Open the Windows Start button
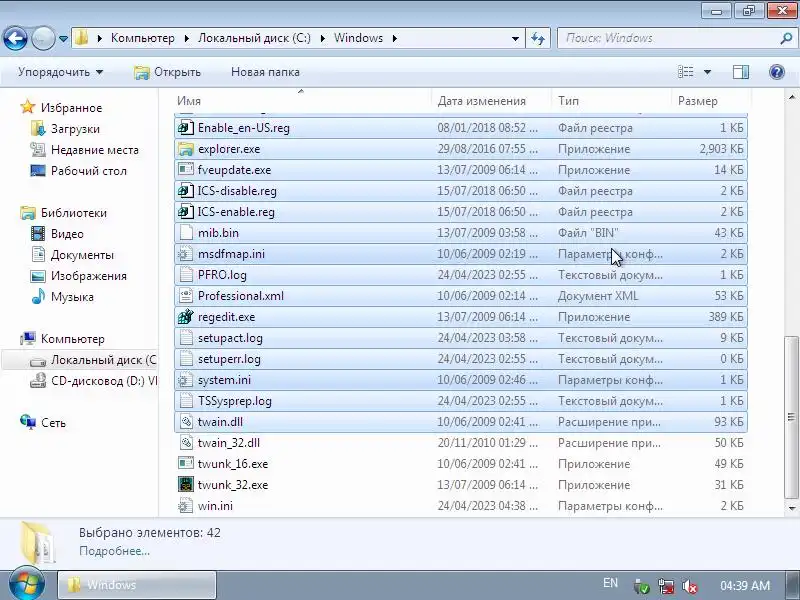Screen dimensions: 800x600 click(x=27, y=585)
